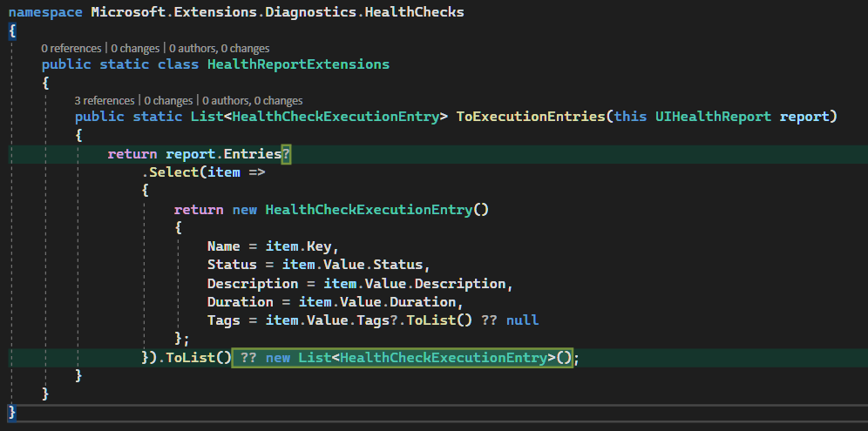This screenshot has height=431, width=868.
Task: Click 'Duration' property on the left side
Action: point(241,302)
